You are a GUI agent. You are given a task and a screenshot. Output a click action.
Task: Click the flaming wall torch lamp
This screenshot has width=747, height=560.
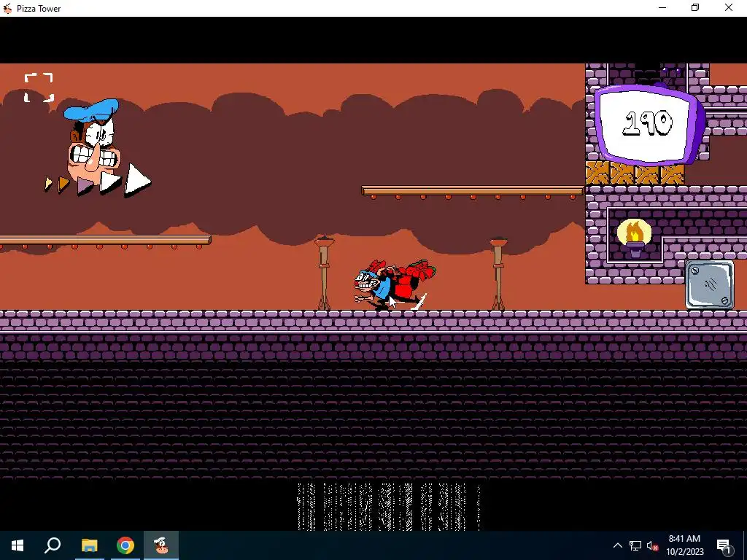634,238
